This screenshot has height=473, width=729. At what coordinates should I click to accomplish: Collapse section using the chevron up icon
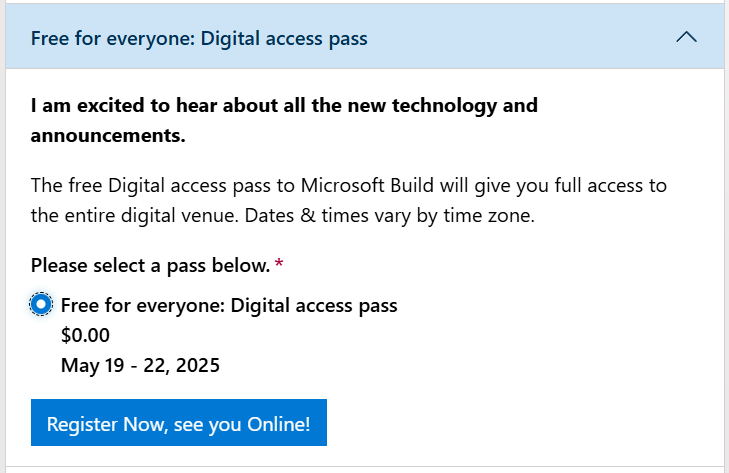click(x=686, y=37)
